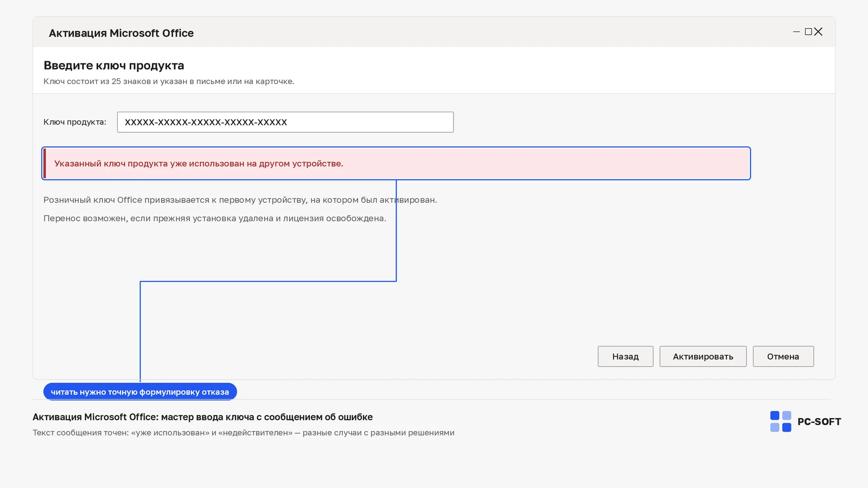Click the Отмена button
The width and height of the screenshot is (868, 488).
click(783, 356)
